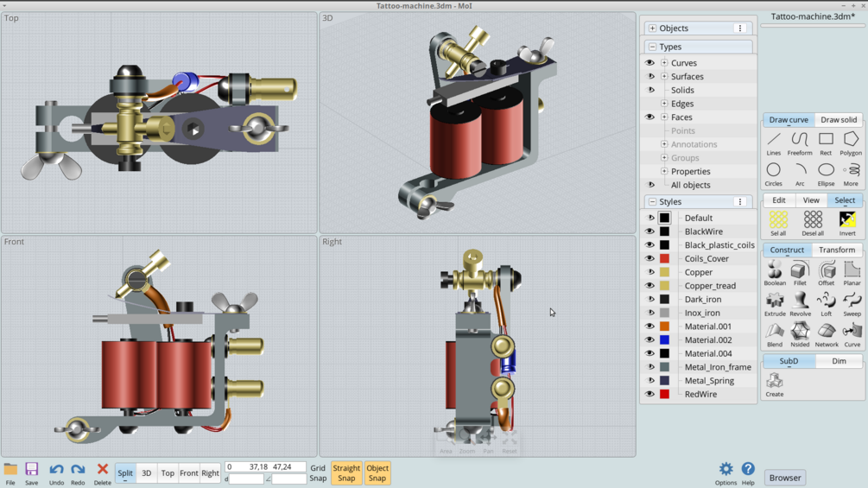Viewport: 868px width, 488px height.
Task: Click the SubD Create icon
Action: click(x=775, y=385)
